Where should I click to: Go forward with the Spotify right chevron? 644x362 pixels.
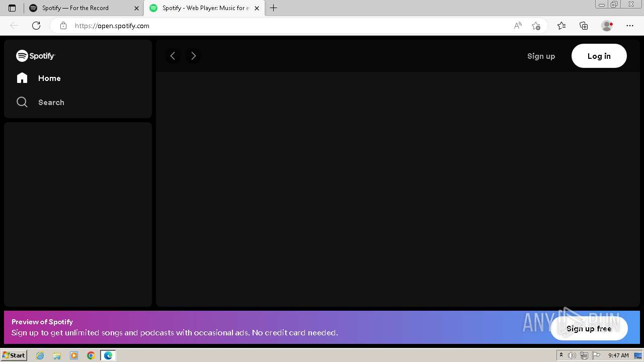[193, 56]
